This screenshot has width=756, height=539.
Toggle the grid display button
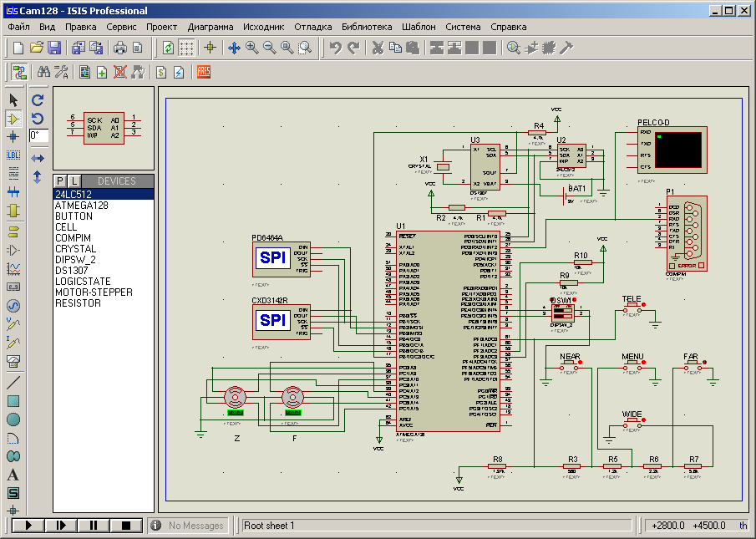point(187,48)
